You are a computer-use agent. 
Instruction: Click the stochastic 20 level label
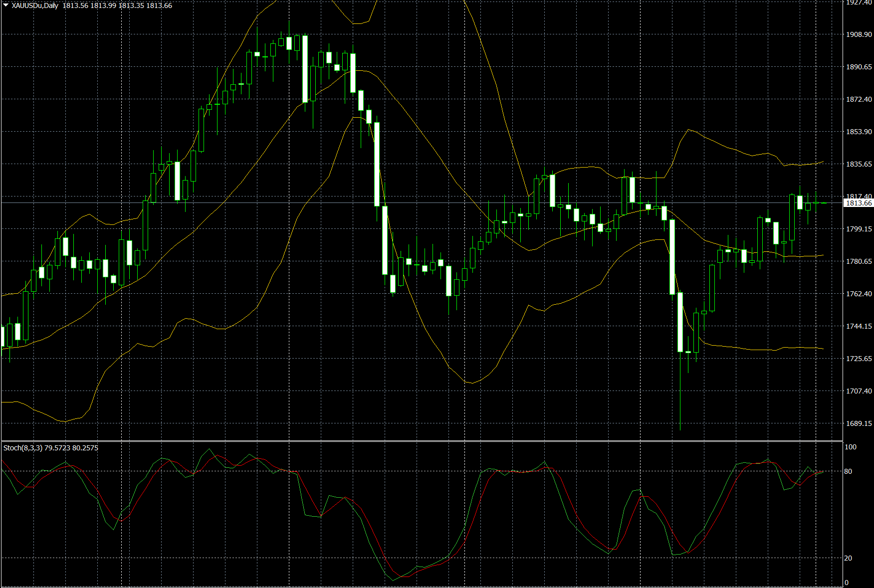[x=848, y=558]
